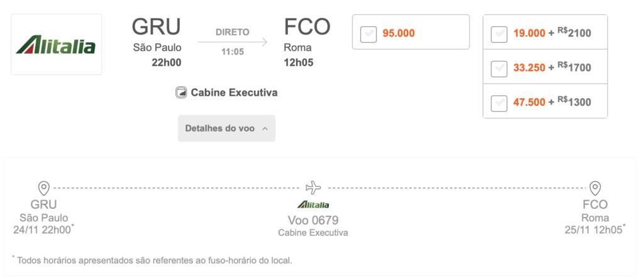
Task: Click the Voo 0679 flight number
Action: 313,220
